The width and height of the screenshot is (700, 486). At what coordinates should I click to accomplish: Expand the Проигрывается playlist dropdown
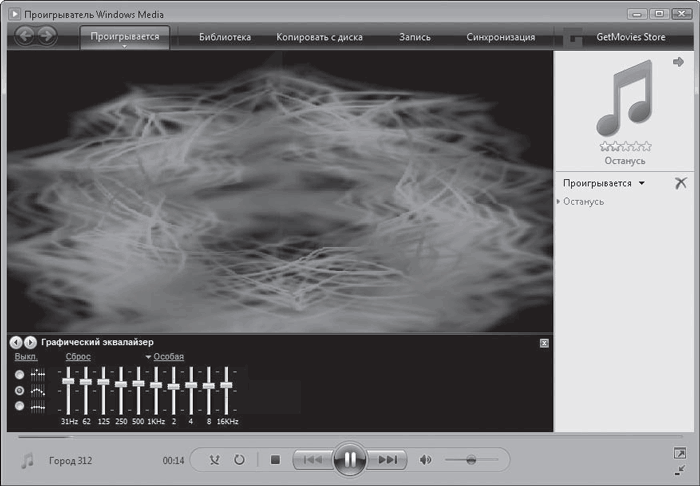641,184
